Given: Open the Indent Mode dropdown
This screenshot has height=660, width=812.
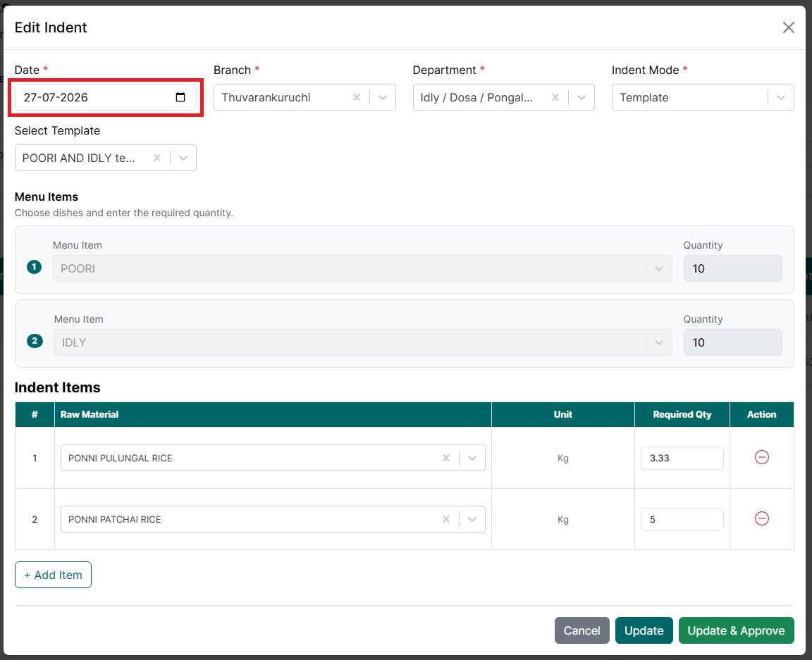Looking at the screenshot, I should [x=781, y=97].
